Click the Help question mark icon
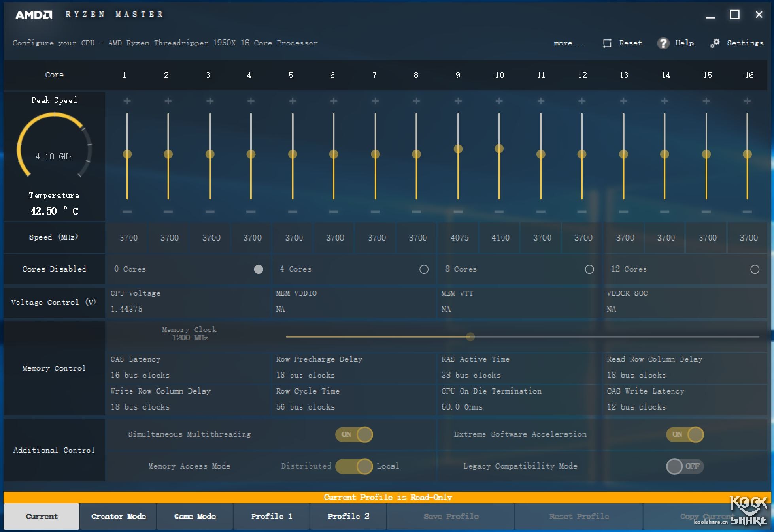 [x=664, y=43]
